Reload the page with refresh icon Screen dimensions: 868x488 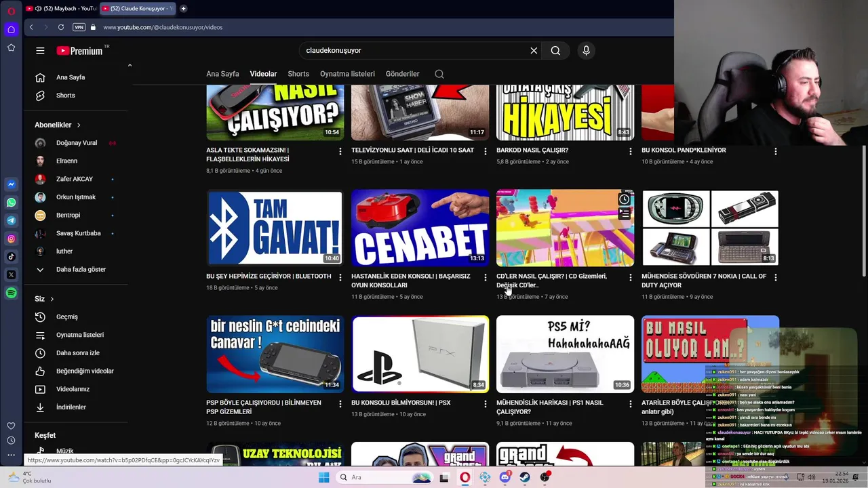point(60,27)
